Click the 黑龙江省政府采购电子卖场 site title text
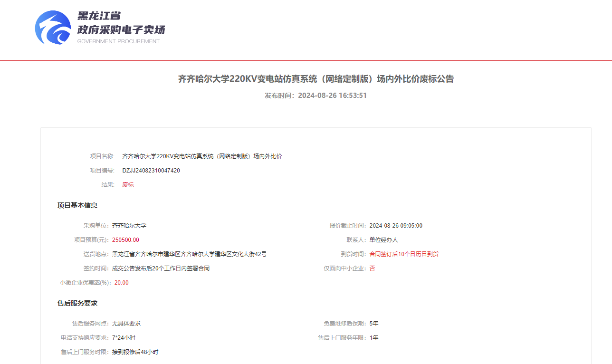 pos(121,23)
